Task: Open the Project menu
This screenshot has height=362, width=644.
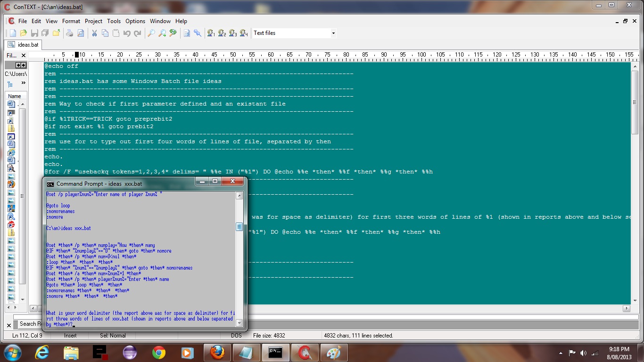Action: pos(93,21)
